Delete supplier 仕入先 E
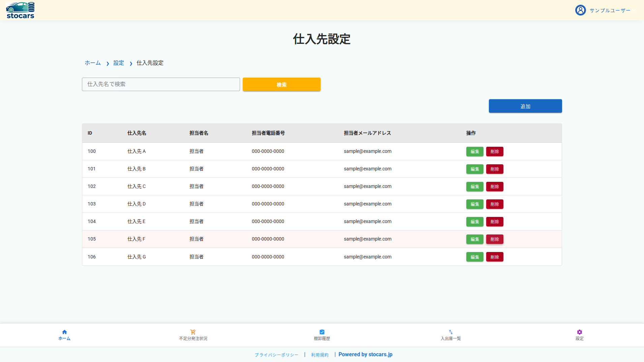 495,222
